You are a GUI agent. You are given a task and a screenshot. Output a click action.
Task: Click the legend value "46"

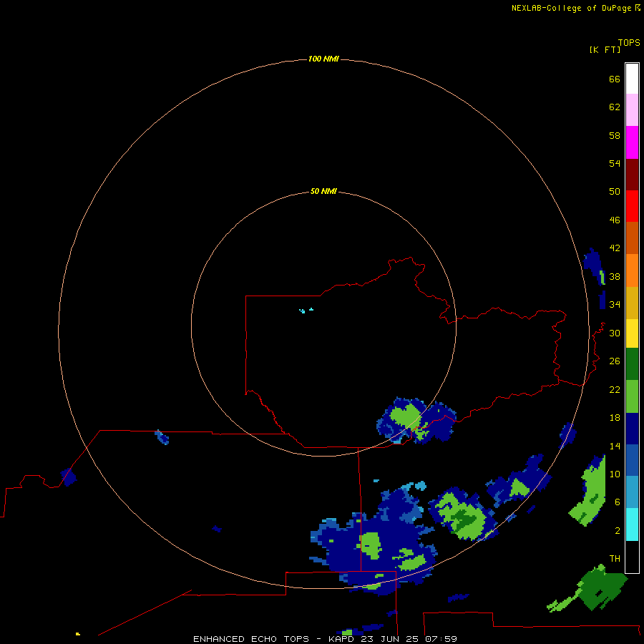click(615, 220)
